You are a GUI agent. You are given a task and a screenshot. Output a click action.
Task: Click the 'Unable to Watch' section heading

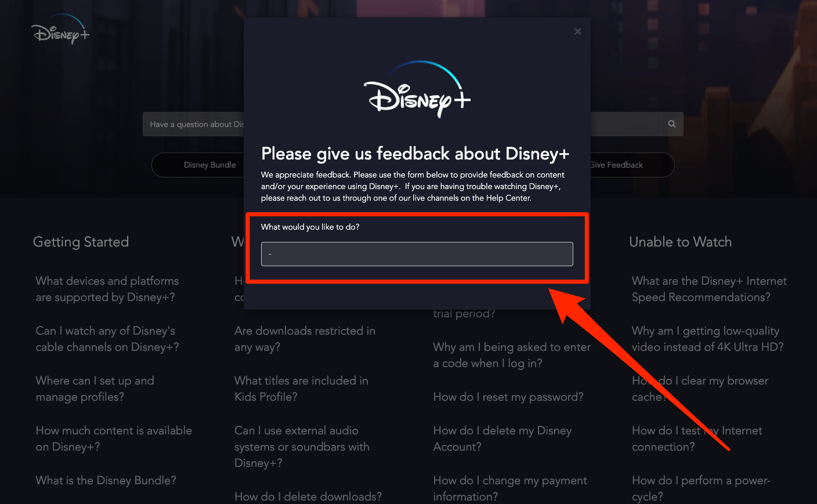[680, 242]
